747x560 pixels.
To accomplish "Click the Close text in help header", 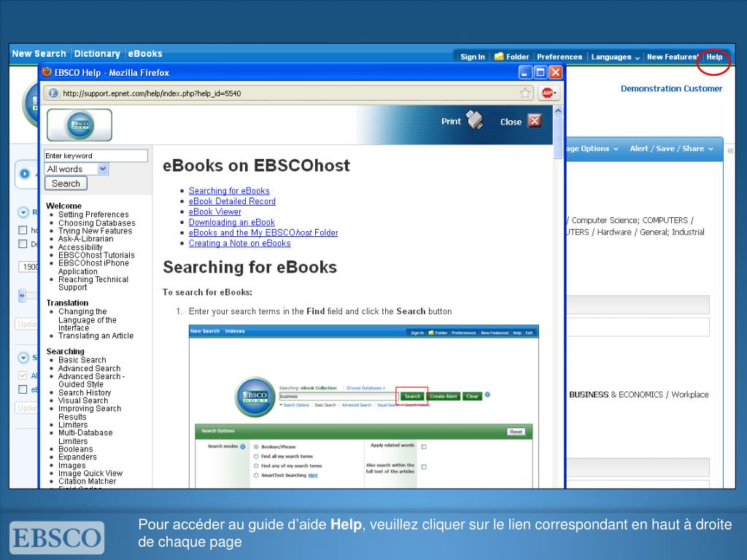I will tap(511, 122).
